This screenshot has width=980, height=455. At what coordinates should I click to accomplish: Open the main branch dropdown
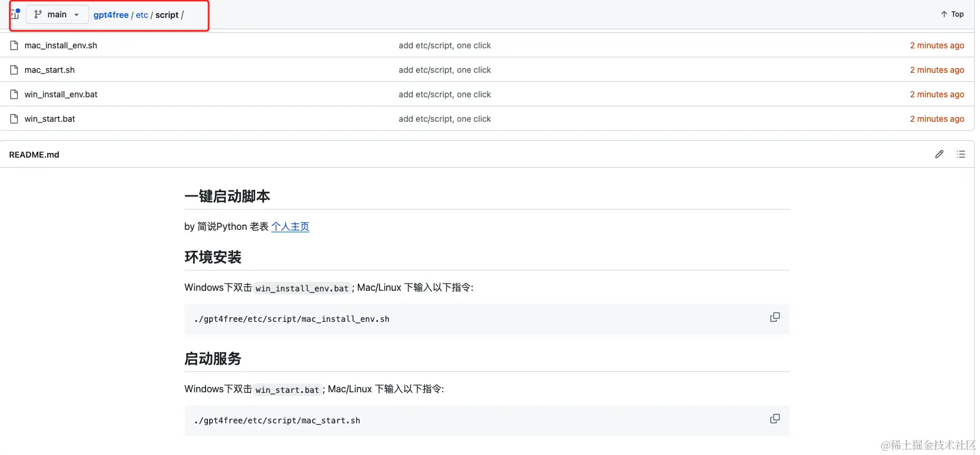tap(57, 14)
